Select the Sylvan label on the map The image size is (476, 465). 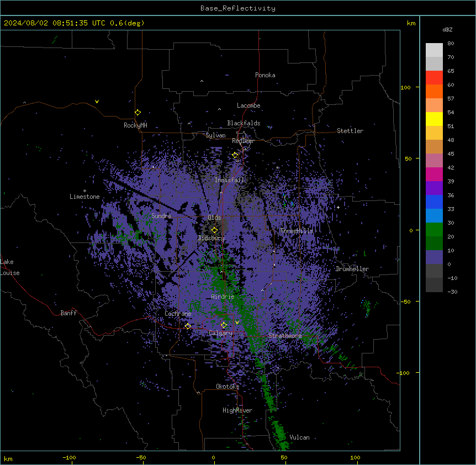(215, 135)
